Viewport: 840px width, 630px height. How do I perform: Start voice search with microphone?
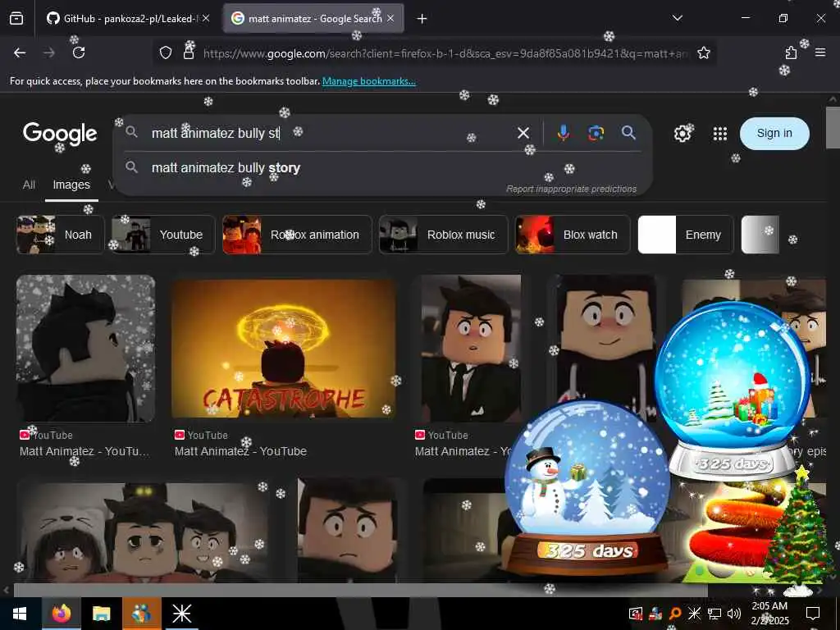[x=563, y=133]
